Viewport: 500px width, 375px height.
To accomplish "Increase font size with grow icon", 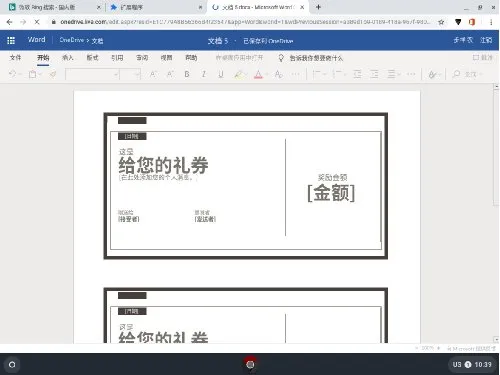I will pos(153,74).
